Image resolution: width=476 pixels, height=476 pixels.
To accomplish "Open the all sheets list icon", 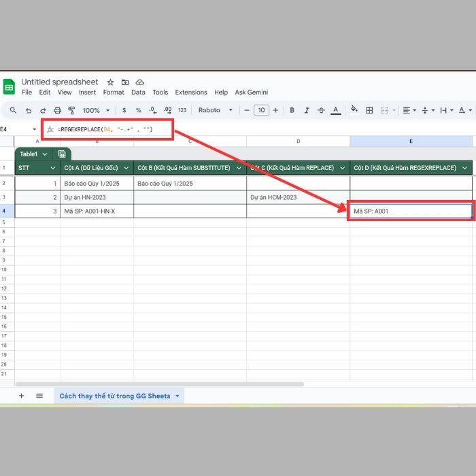I will [x=39, y=396].
